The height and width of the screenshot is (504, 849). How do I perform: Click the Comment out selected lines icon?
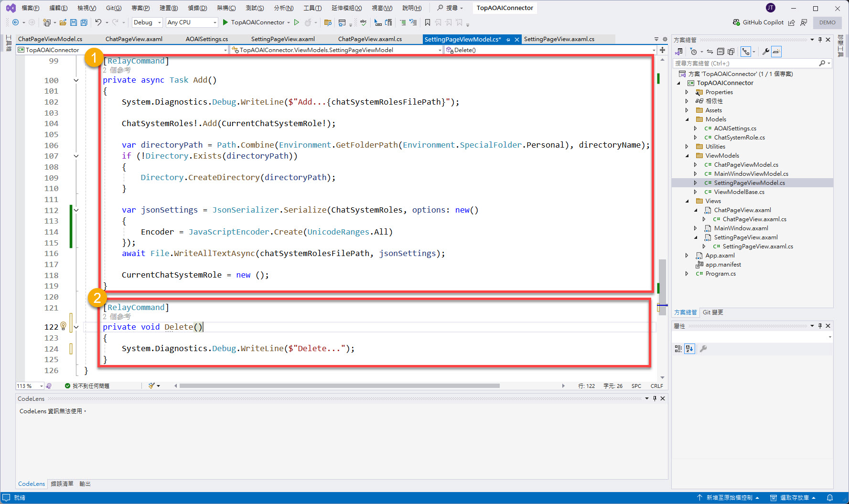coord(403,22)
